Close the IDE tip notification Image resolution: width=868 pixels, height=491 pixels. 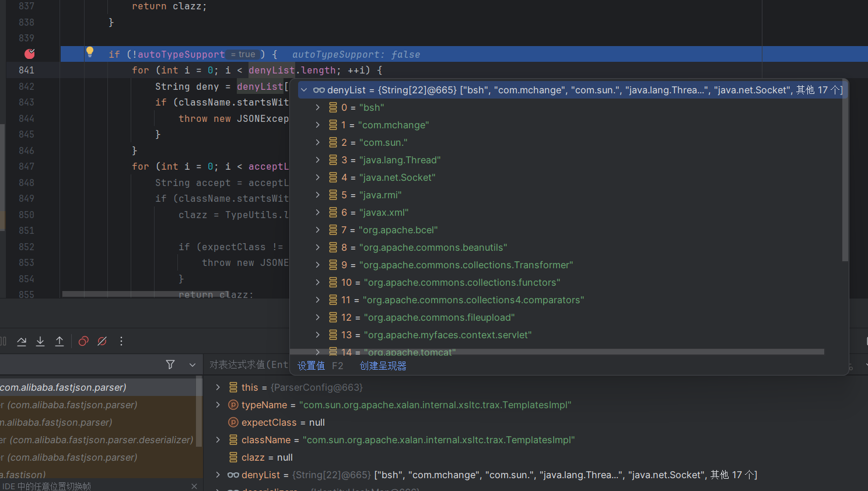pyautogui.click(x=194, y=486)
